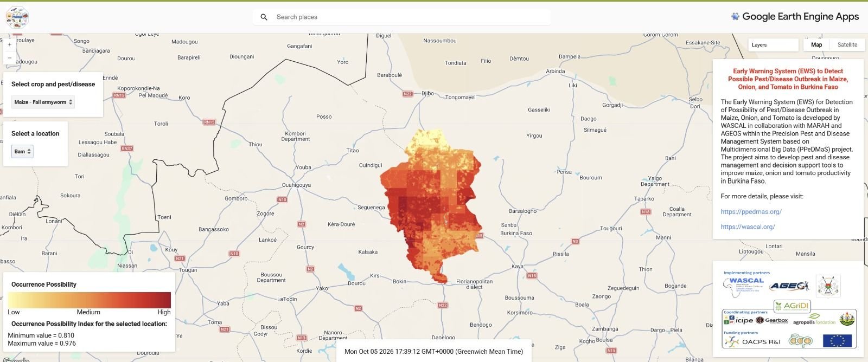Click the 'Kalsaka' map label
The image size is (868, 362).
click(368, 252)
